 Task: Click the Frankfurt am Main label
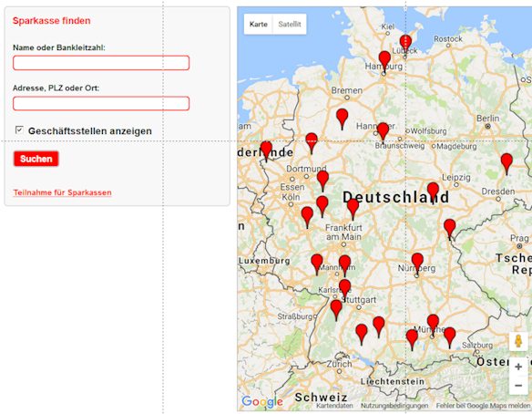tap(343, 233)
